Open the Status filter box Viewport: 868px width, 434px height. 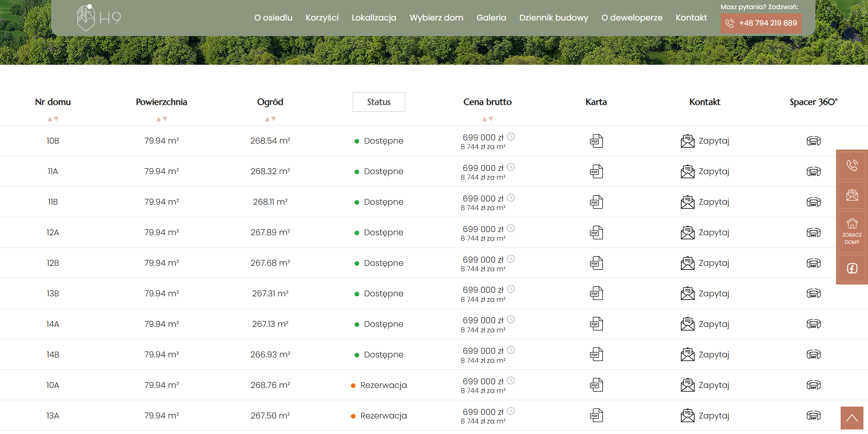pyautogui.click(x=379, y=102)
